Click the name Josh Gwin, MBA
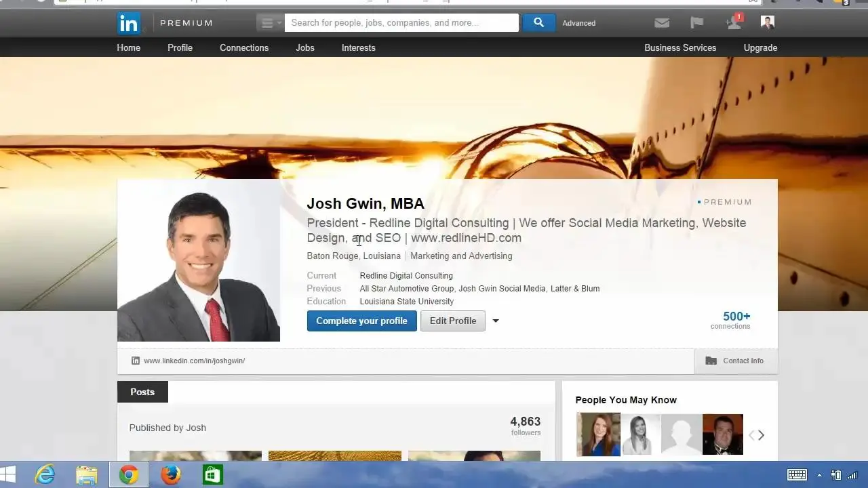The image size is (868, 488). click(x=366, y=203)
